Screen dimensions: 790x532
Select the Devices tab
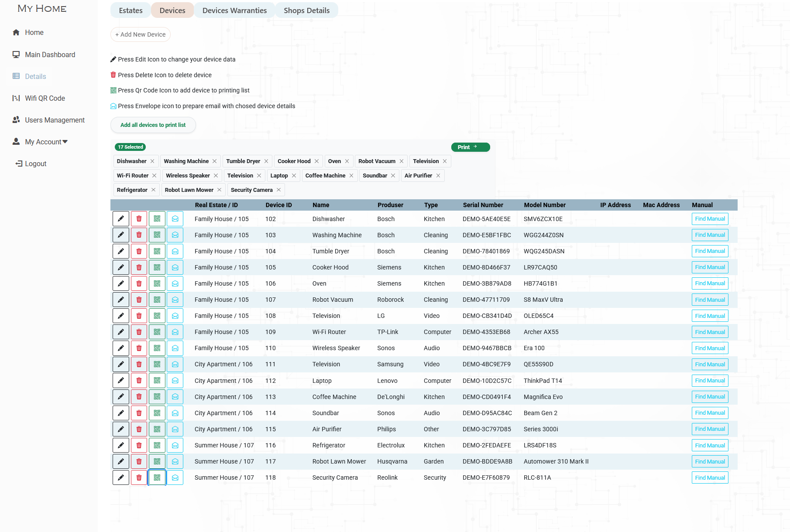[172, 10]
